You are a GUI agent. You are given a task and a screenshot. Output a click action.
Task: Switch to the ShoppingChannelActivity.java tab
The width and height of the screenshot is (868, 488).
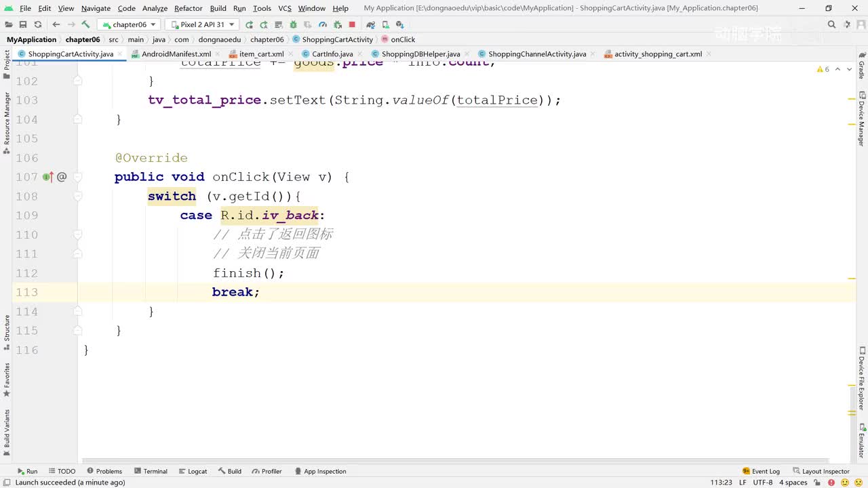coord(537,54)
